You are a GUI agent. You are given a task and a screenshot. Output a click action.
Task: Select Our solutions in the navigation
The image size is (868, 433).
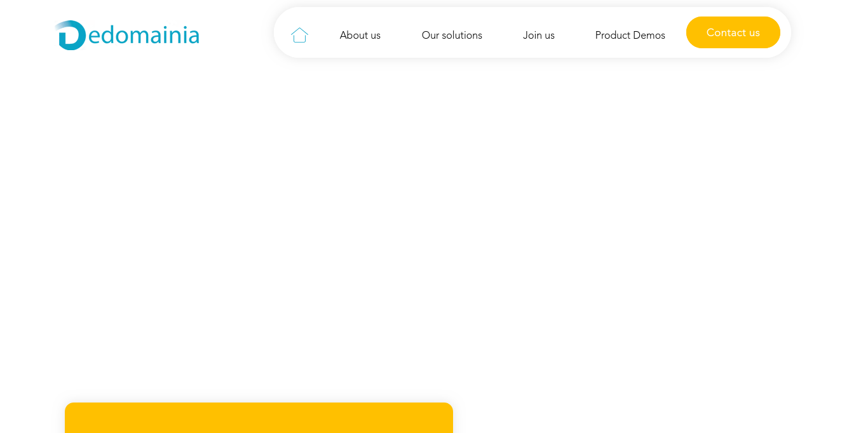pyautogui.click(x=452, y=35)
